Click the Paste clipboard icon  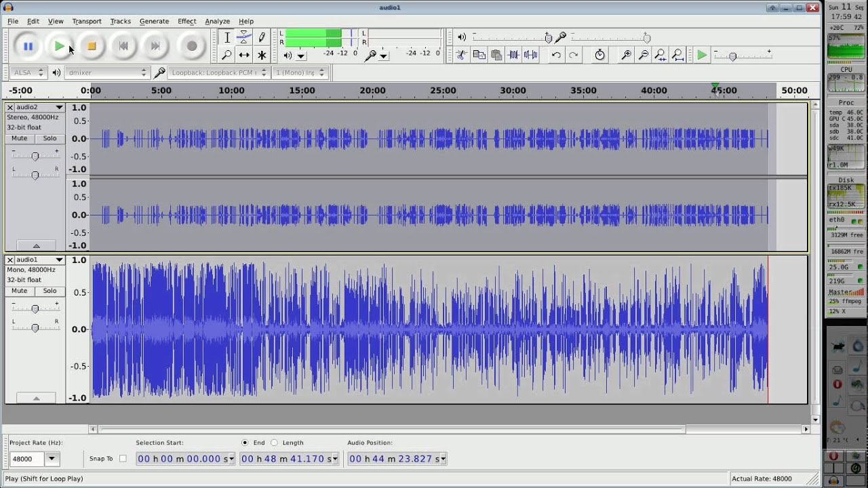[x=496, y=55]
